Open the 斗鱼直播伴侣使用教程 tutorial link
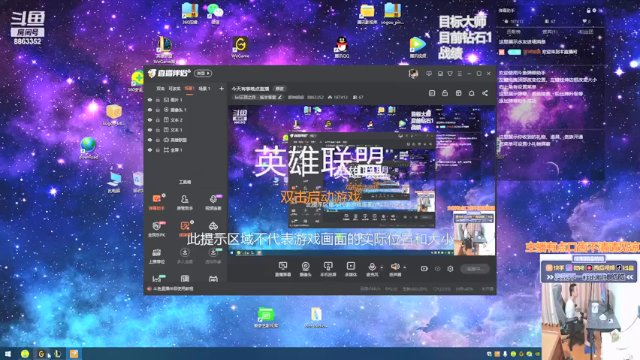 coord(173,289)
